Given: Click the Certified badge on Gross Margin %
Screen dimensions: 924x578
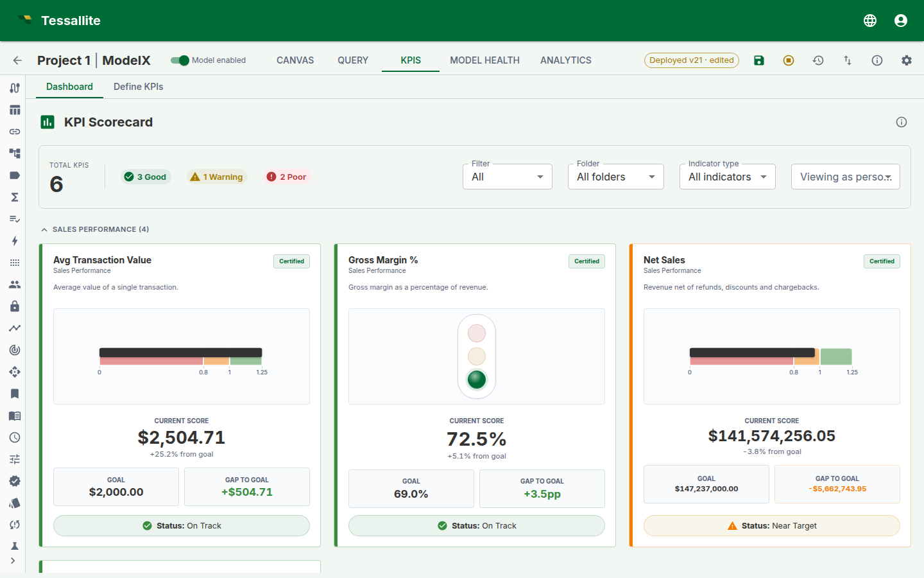Looking at the screenshot, I should click(x=586, y=261).
